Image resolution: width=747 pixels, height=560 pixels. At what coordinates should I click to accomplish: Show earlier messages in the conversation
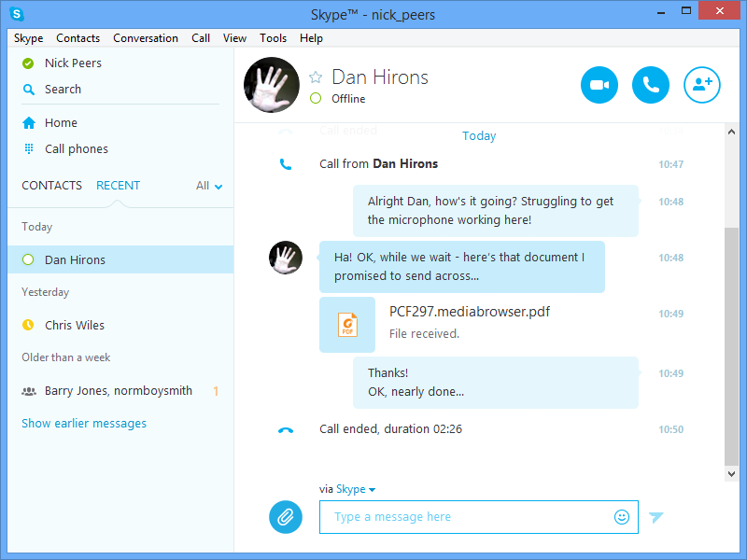click(84, 423)
